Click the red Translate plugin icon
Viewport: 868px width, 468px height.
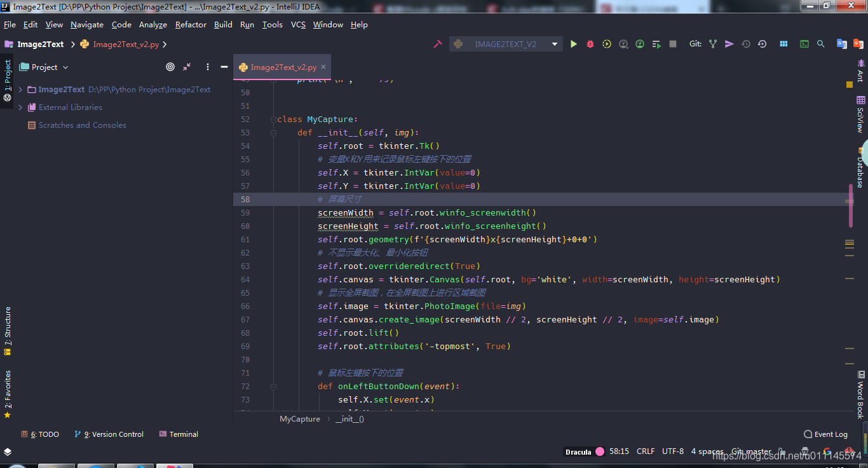857,44
